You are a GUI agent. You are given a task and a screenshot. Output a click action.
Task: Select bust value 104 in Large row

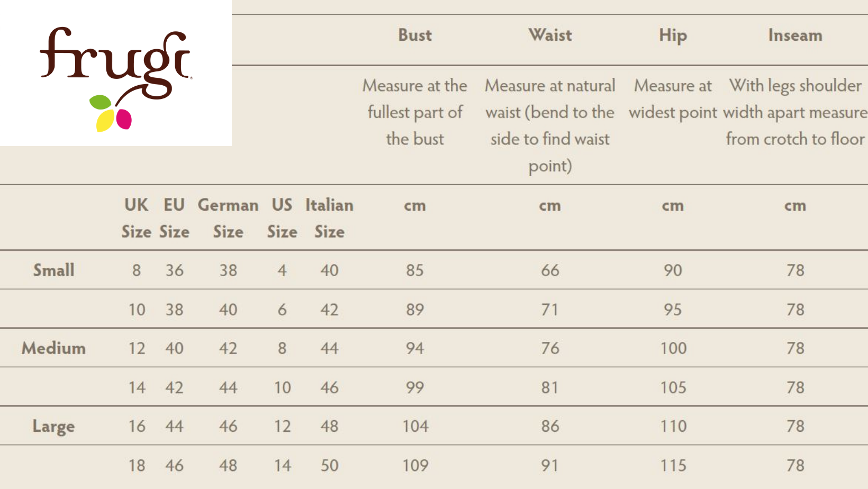coord(415,426)
